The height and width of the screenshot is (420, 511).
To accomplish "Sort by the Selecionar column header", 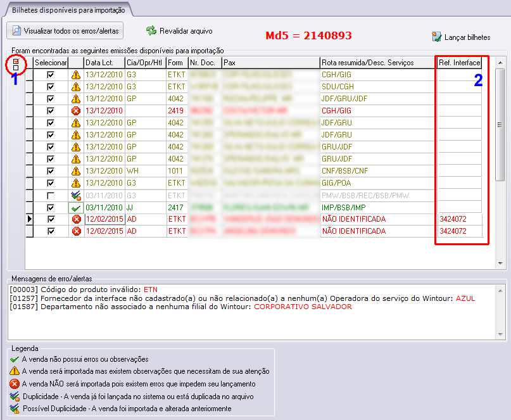I will point(51,63).
